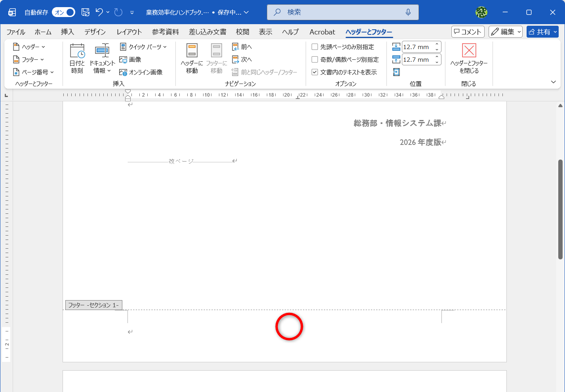The image size is (565, 392).
Task: Open the Acrobat tab
Action: (x=322, y=32)
